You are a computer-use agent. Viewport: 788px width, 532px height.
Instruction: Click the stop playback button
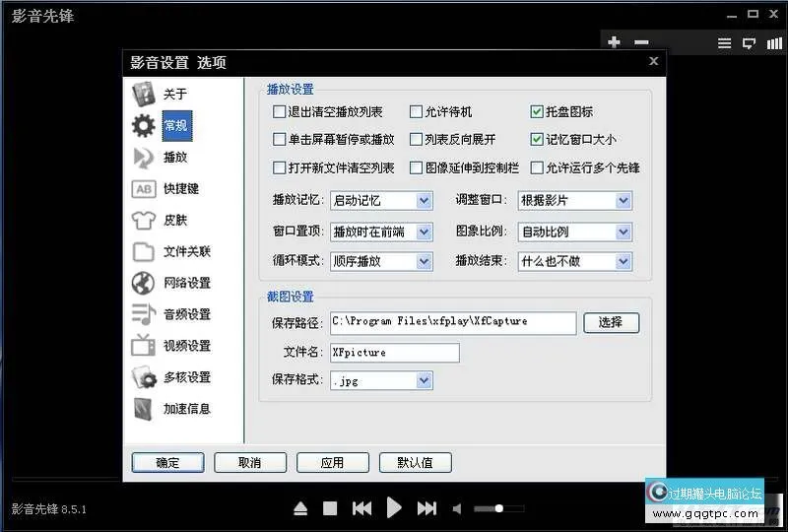point(330,509)
